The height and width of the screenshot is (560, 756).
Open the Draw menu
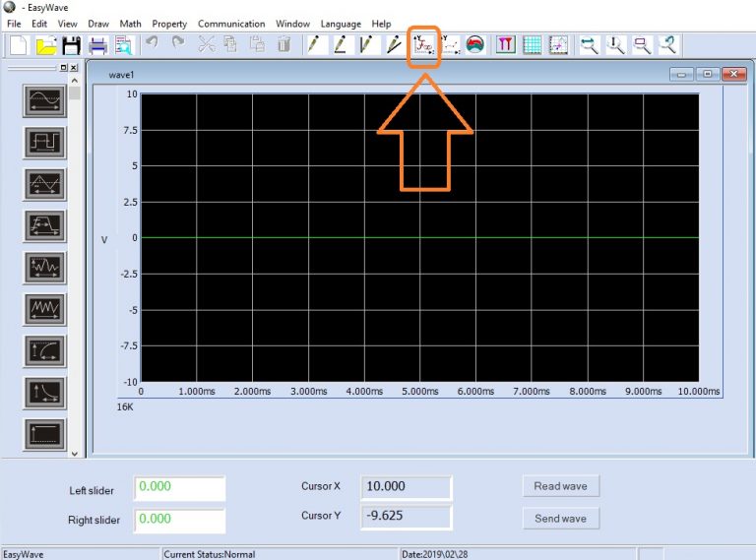point(98,24)
